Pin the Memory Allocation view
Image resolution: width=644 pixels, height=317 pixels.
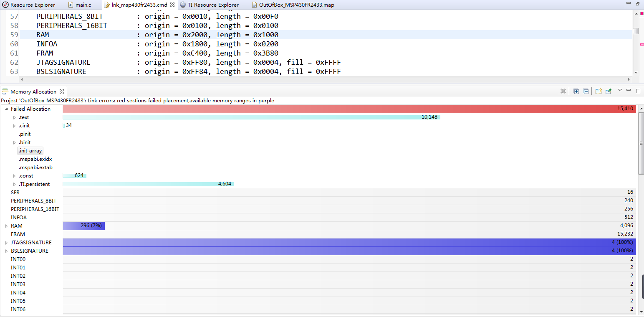[609, 91]
